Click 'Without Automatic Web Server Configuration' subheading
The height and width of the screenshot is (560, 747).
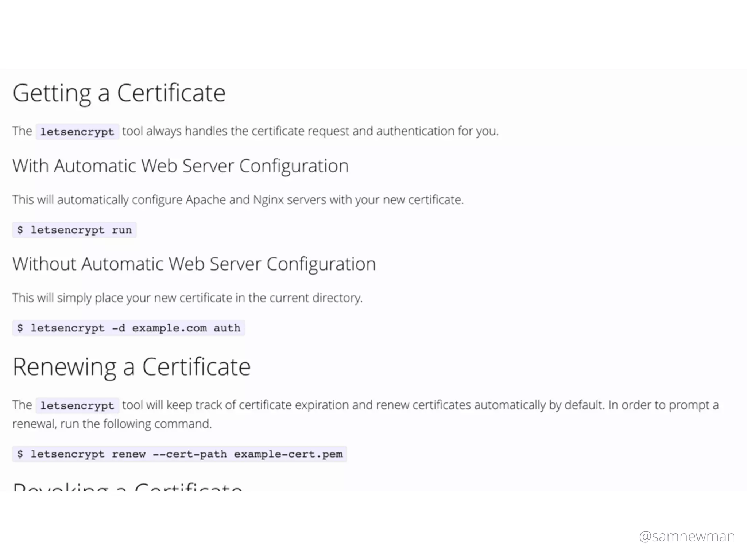pyautogui.click(x=194, y=264)
